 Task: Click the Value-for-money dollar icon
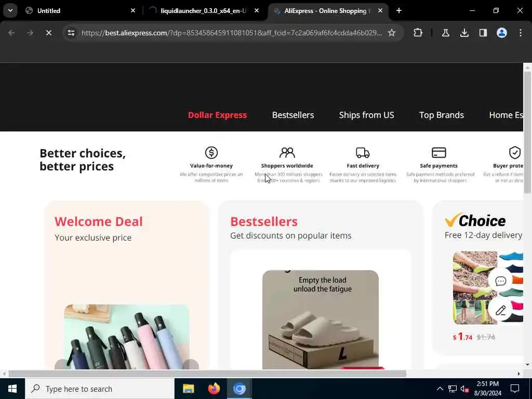tap(211, 153)
